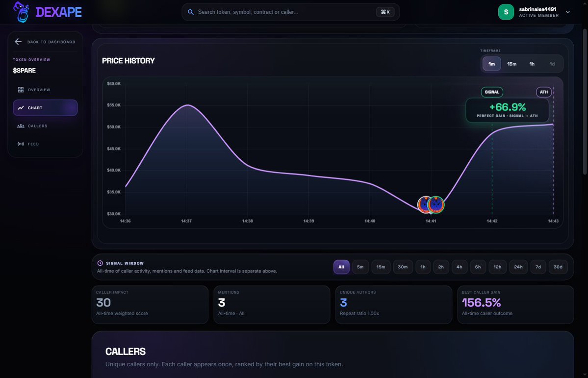This screenshot has width=588, height=378.
Task: Click the +66.9% perfect gain tooltip
Action: (x=508, y=110)
